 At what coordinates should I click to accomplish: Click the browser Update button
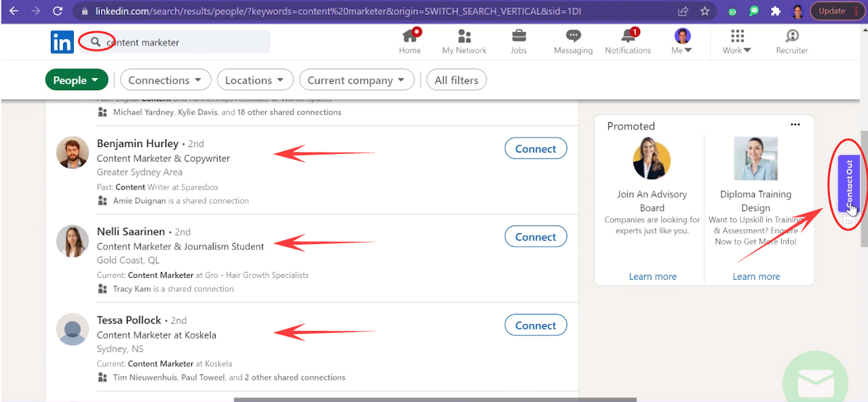(832, 11)
